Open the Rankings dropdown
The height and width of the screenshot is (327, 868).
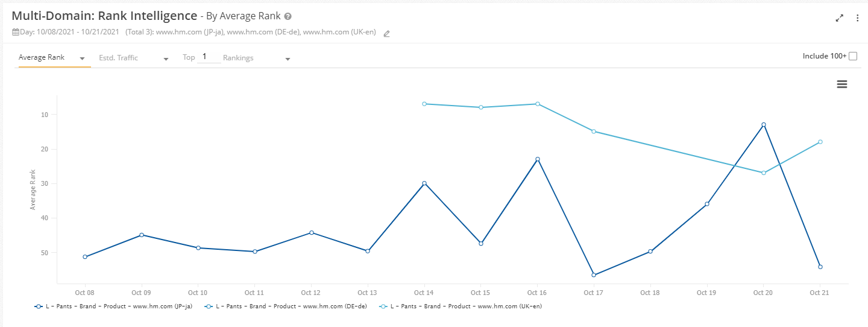257,58
